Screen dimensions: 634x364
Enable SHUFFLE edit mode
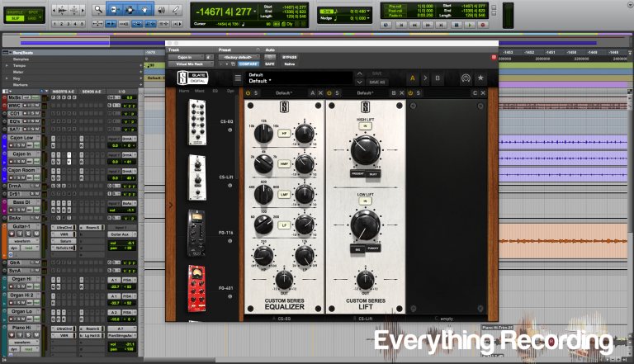pyautogui.click(x=16, y=12)
